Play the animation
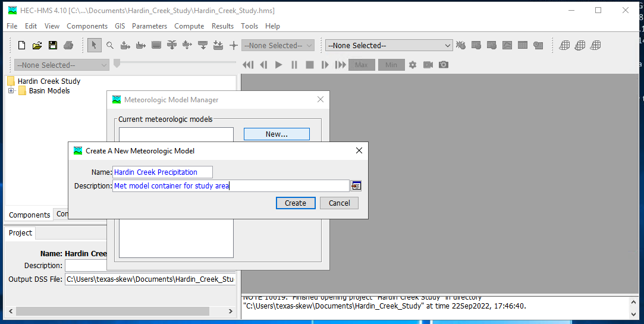 (278, 65)
